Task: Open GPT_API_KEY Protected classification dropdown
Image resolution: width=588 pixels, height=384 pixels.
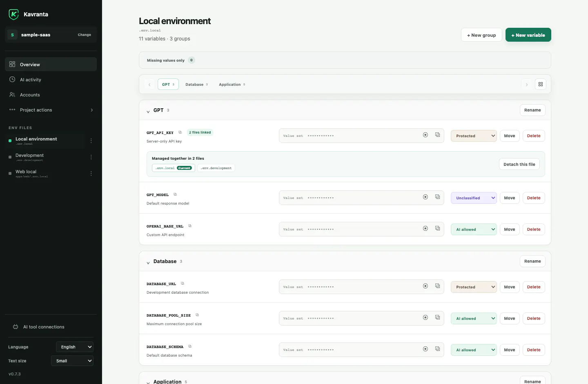Action: [474, 136]
